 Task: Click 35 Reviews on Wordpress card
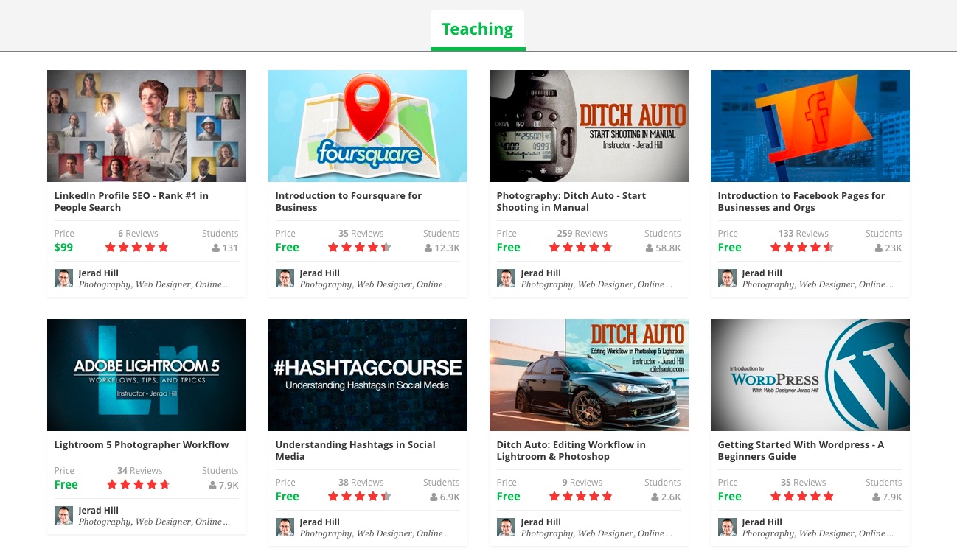tap(804, 483)
